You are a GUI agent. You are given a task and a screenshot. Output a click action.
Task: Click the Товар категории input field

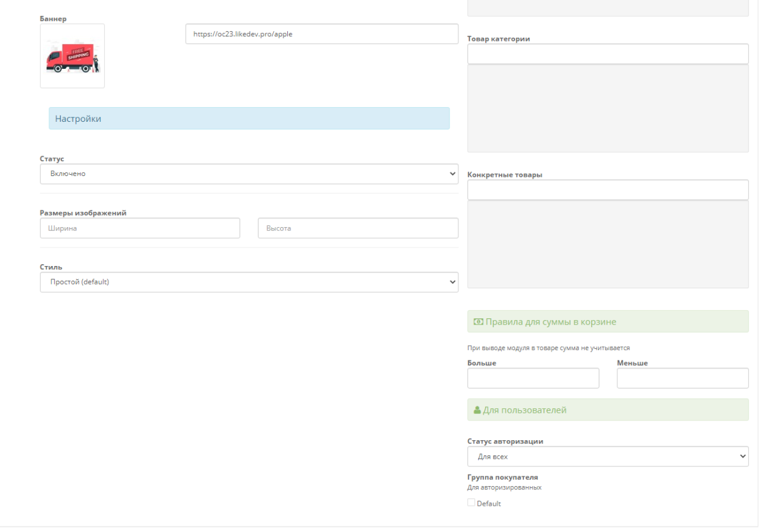[x=608, y=54]
